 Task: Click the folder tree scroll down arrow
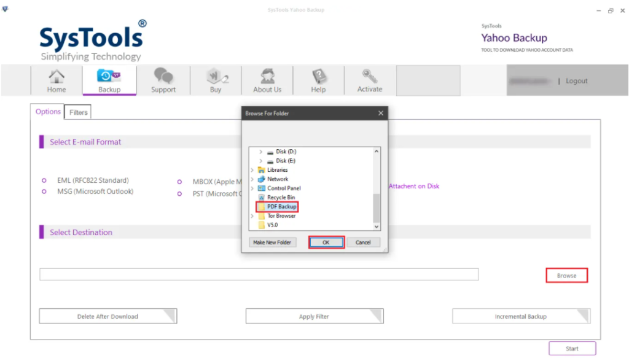click(x=377, y=227)
